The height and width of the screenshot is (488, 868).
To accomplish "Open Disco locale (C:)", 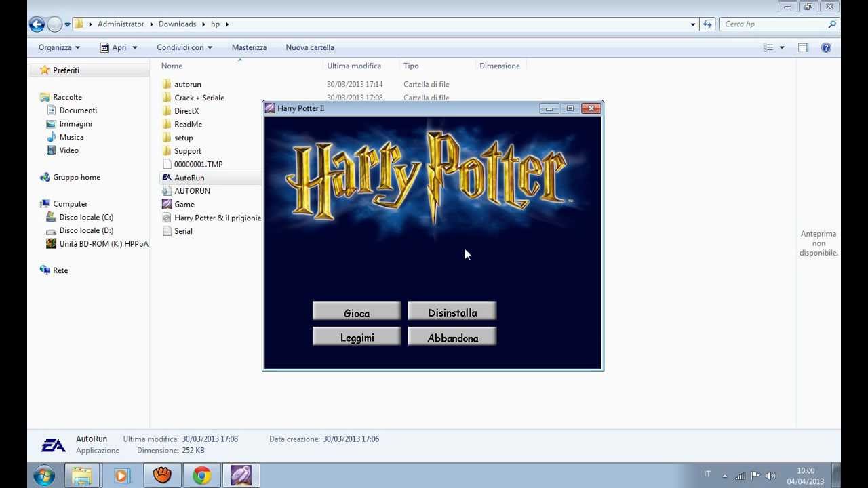I will click(86, 218).
